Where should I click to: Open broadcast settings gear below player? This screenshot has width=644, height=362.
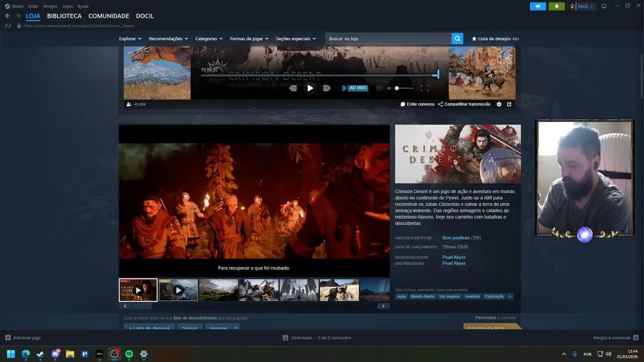coord(499,104)
